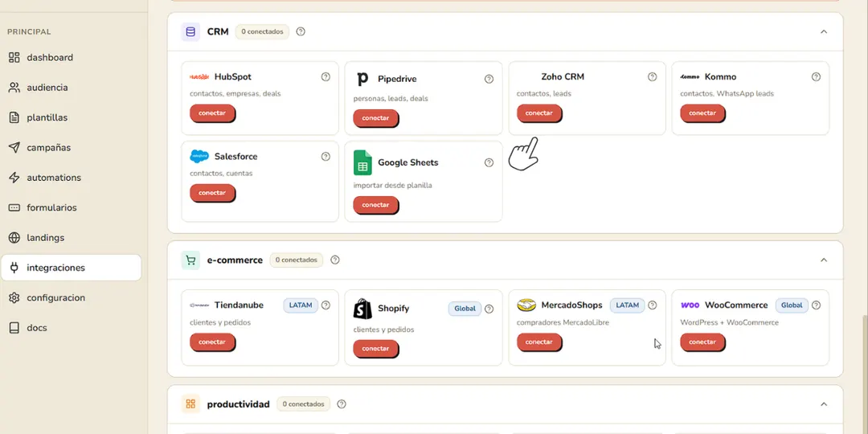The height and width of the screenshot is (434, 868).
Task: Open help for Tiendanube card
Action: 325,305
